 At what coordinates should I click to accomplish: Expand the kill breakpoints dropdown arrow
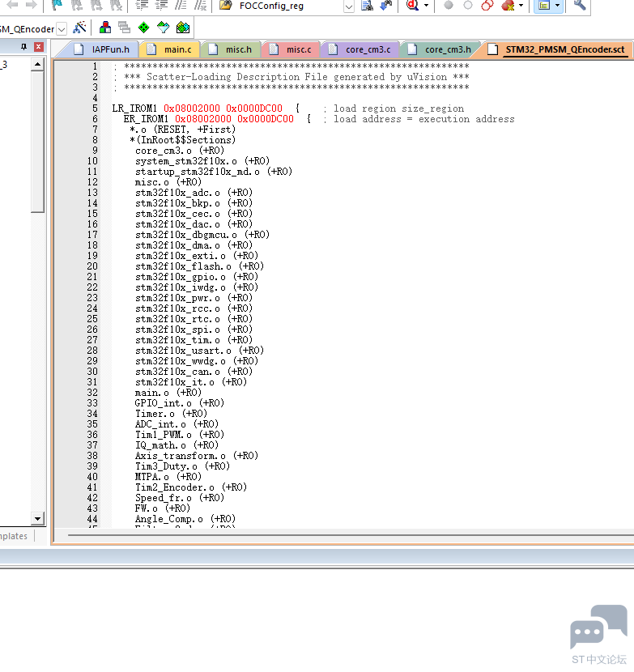click(521, 6)
